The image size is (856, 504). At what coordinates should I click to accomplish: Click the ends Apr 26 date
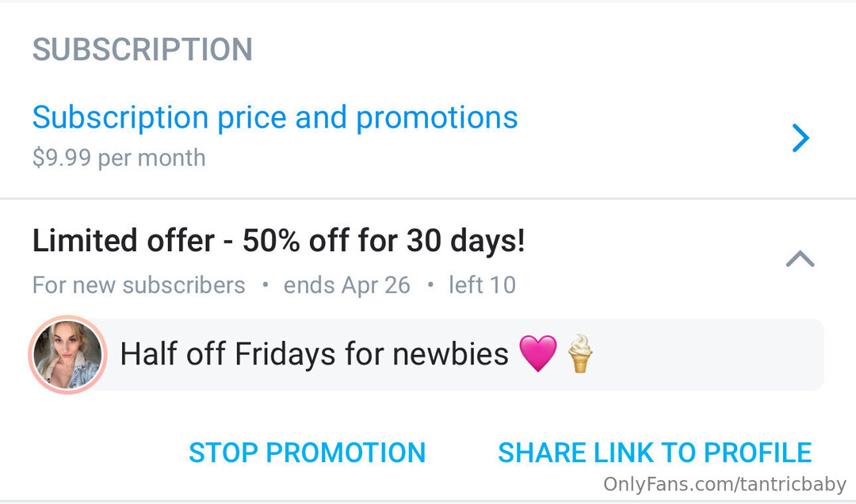[x=346, y=285]
